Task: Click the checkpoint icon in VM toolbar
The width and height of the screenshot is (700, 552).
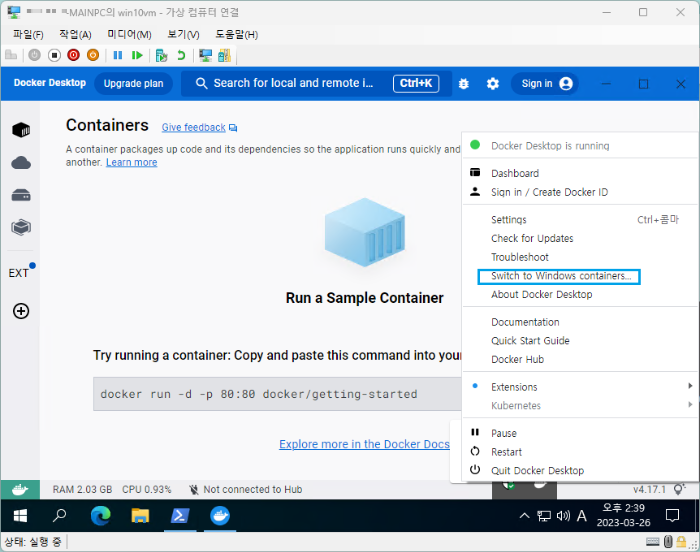Action: tap(161, 55)
